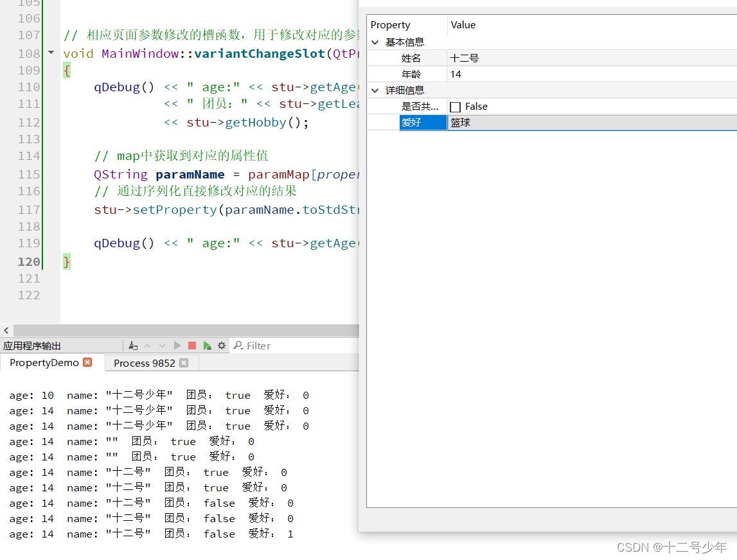Switch to the Process 9852 tab
Screen dimensions: 737x560
coord(143,363)
